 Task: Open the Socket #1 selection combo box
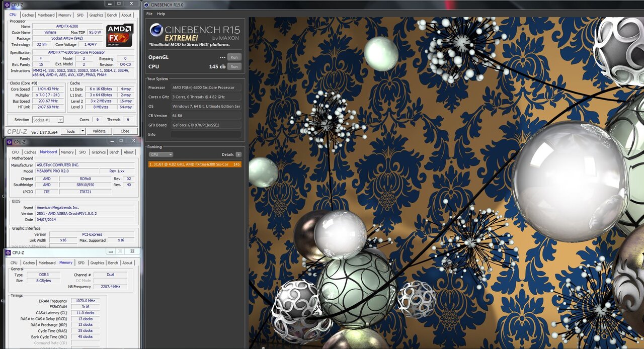tap(48, 120)
